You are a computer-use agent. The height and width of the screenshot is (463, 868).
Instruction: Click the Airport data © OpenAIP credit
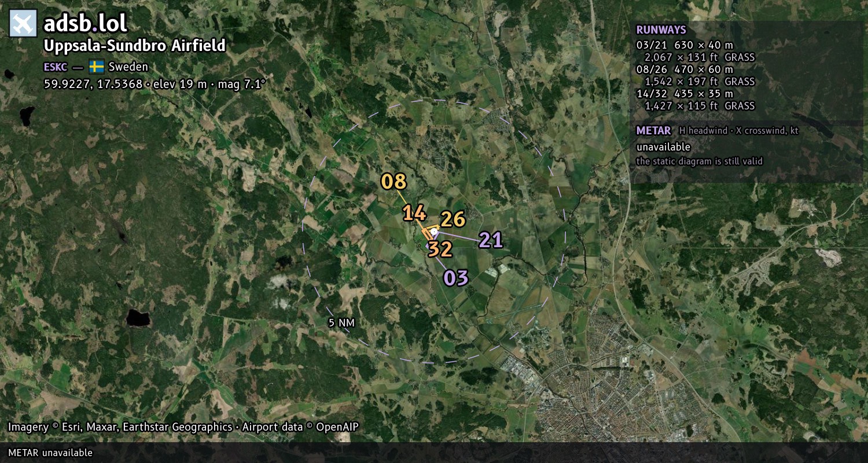coord(300,427)
